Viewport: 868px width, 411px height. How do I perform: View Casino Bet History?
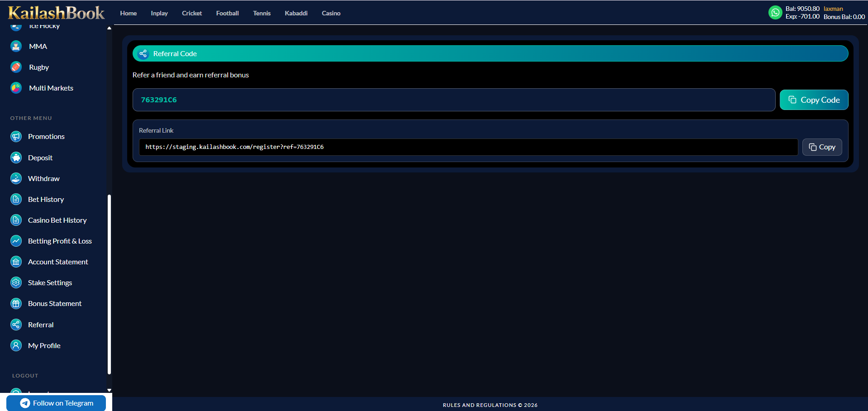point(57,220)
